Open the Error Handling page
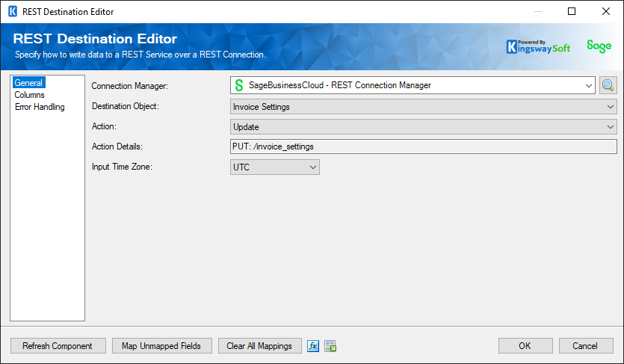The width and height of the screenshot is (624, 364). coord(40,107)
